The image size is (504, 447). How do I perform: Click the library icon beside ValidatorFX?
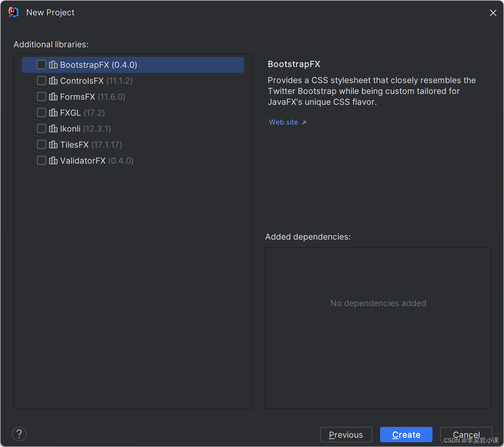[53, 161]
